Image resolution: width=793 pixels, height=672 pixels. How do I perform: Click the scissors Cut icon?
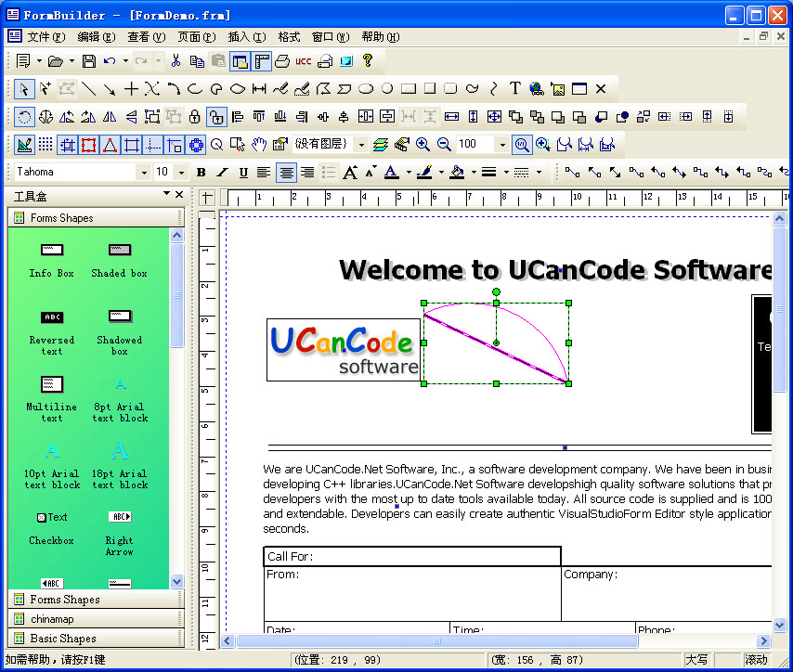175,61
